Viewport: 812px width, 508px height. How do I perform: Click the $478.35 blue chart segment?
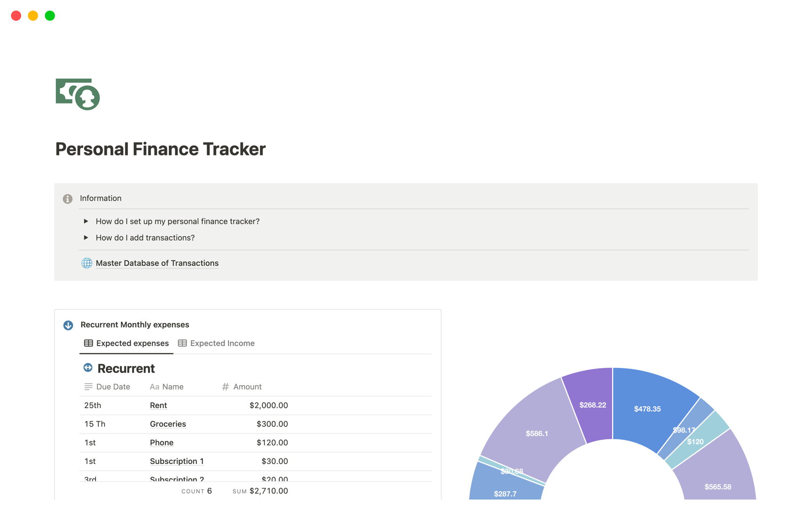pos(647,409)
